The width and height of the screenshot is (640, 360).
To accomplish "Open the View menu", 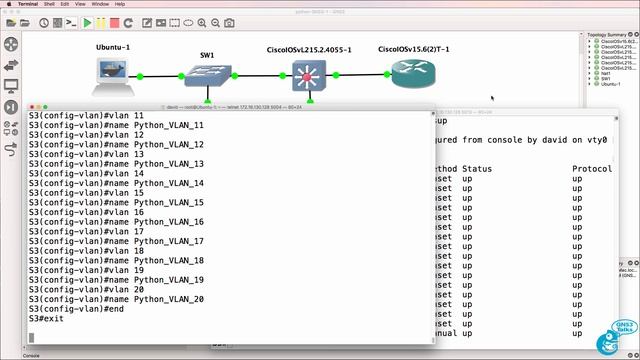I will click(80, 4).
